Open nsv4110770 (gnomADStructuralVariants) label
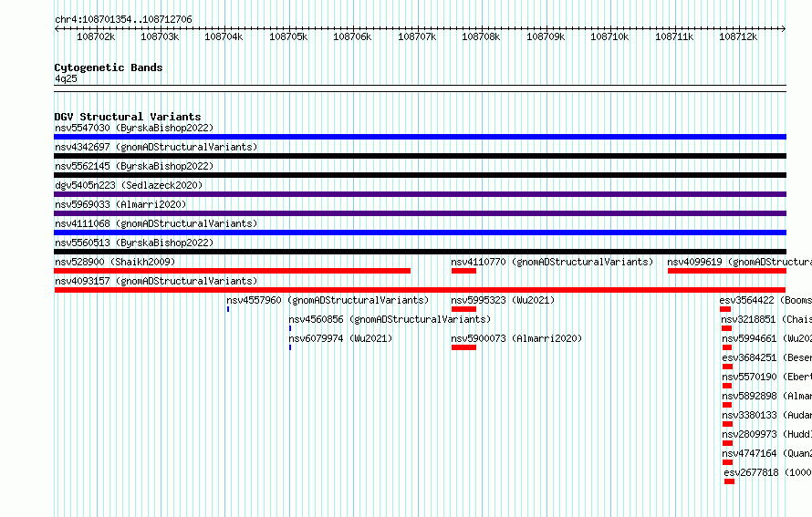The height and width of the screenshot is (517, 812). (x=552, y=262)
